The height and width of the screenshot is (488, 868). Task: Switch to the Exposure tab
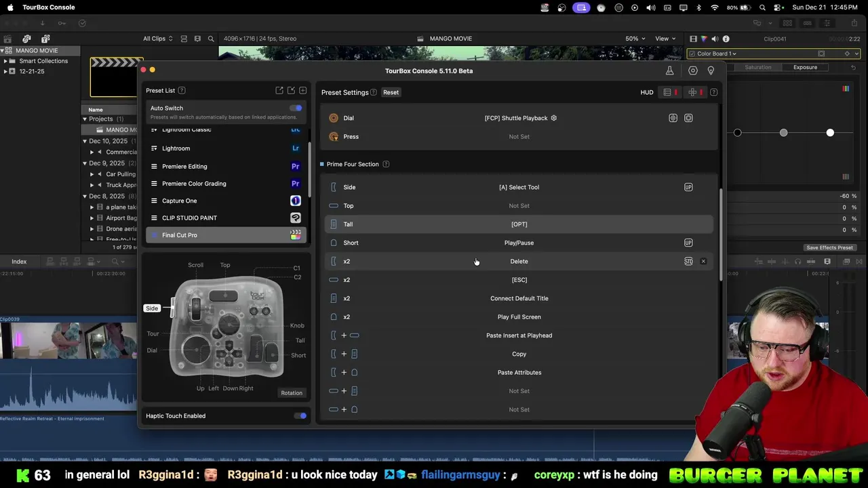tap(806, 67)
